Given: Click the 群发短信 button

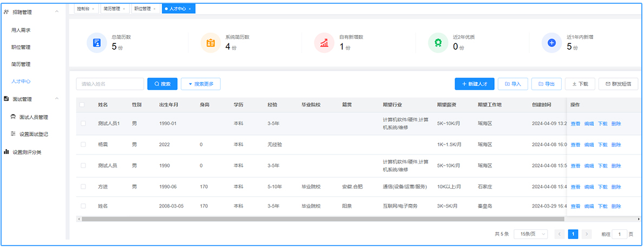Looking at the screenshot, I should click(618, 84).
